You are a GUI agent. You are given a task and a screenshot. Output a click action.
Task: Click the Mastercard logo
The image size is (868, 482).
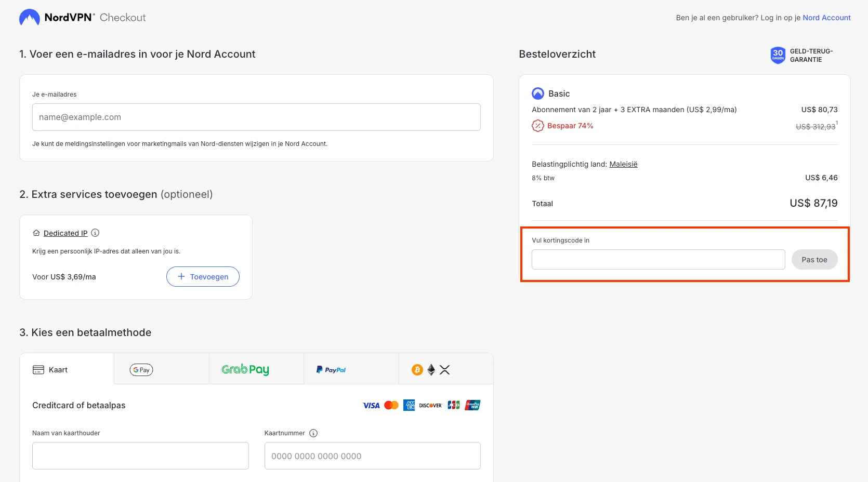391,405
